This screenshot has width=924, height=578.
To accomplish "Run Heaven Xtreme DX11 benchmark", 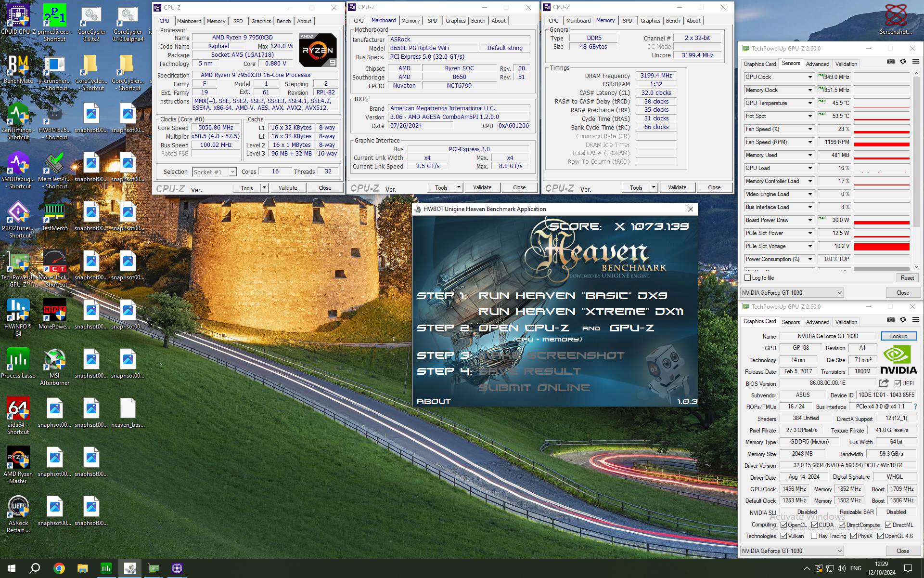I will tap(581, 312).
